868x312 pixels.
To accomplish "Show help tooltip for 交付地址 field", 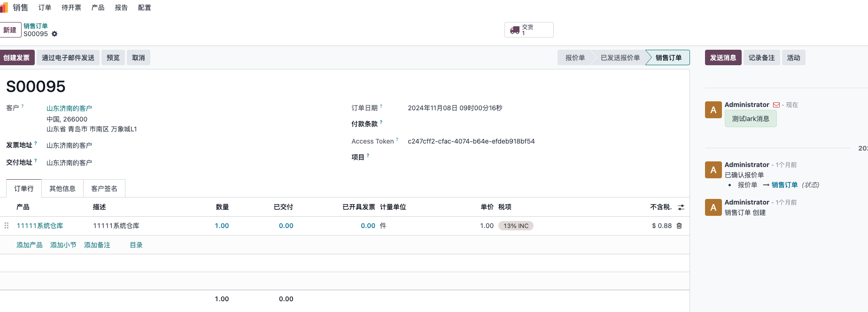I will [36, 161].
